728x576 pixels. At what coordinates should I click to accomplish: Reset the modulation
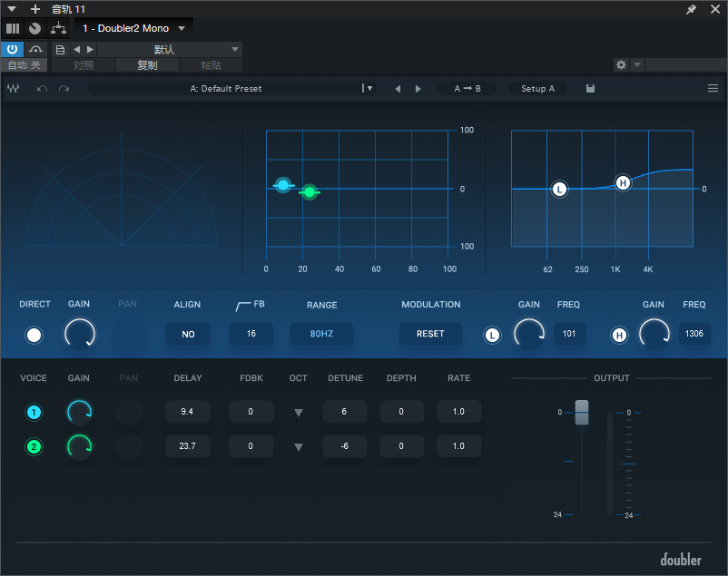[x=430, y=334]
